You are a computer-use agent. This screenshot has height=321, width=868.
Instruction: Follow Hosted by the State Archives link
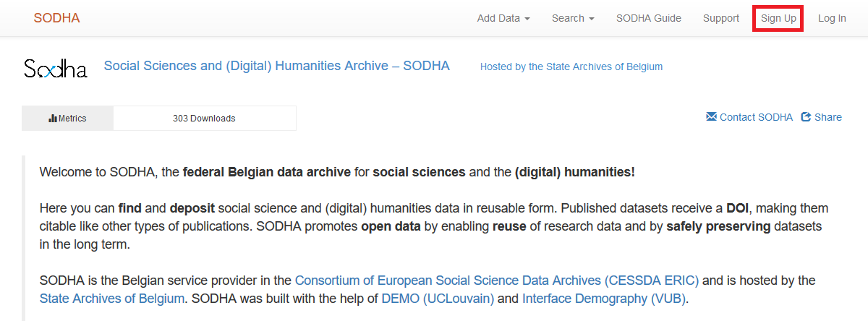[x=571, y=67]
